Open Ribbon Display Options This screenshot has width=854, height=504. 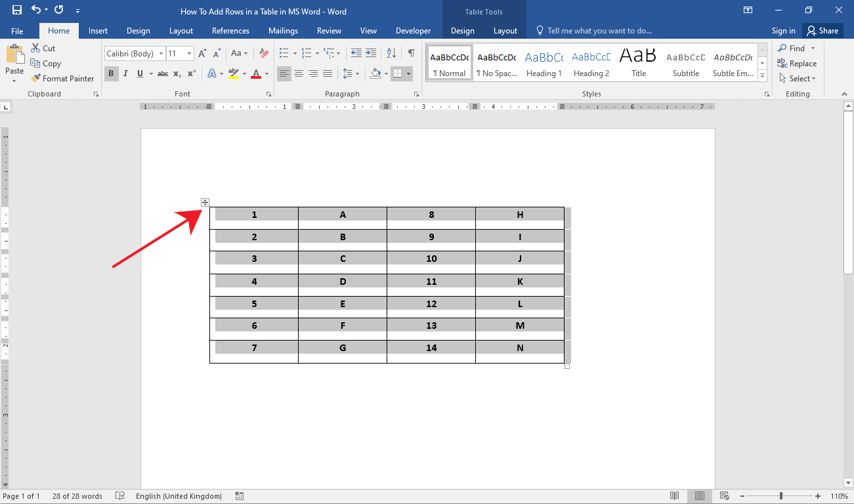(748, 10)
